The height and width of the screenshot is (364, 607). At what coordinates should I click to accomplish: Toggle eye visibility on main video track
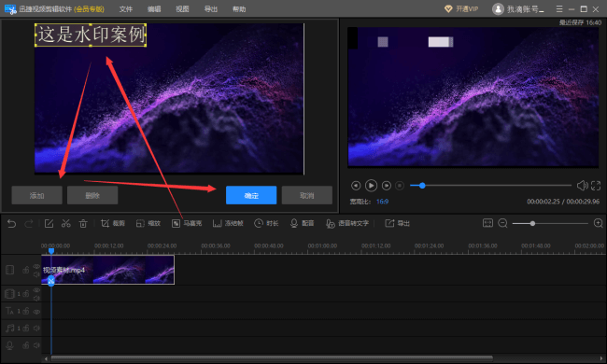(36, 266)
